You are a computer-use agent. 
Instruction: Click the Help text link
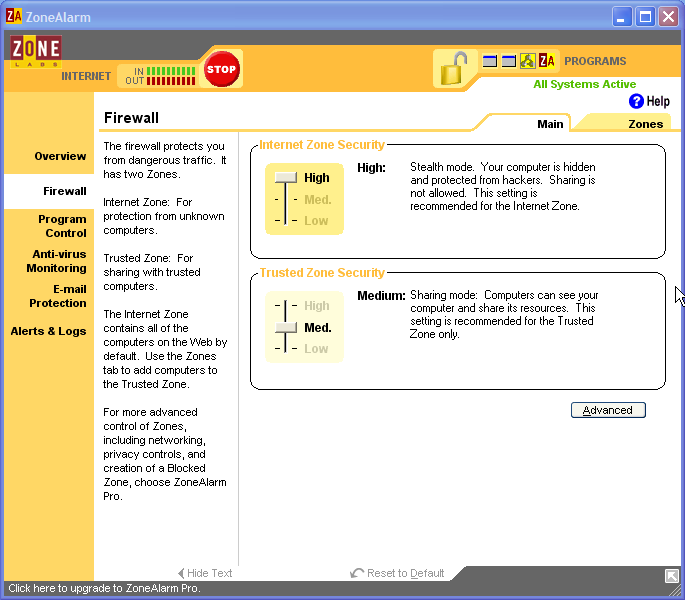point(658,101)
